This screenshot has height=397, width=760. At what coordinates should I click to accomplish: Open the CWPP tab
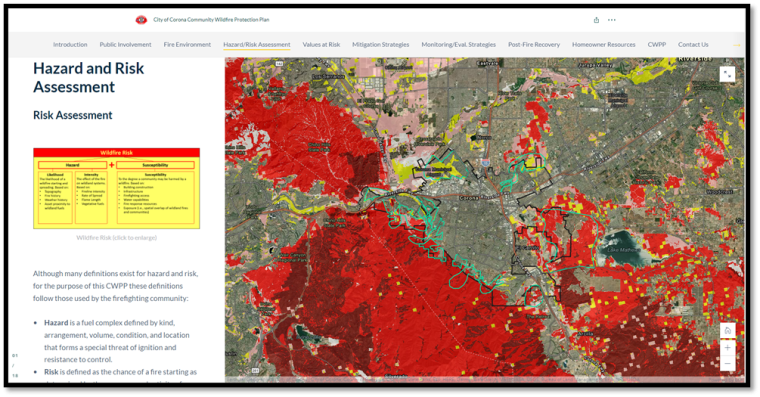657,45
